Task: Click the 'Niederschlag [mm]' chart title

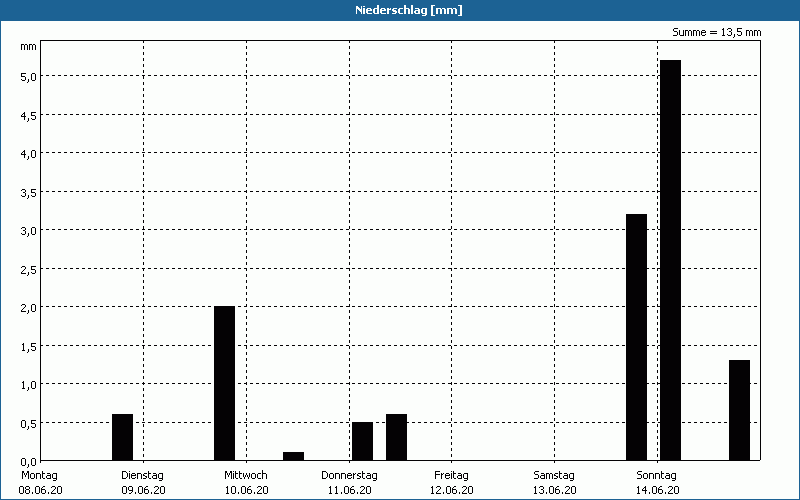Action: coord(409,10)
